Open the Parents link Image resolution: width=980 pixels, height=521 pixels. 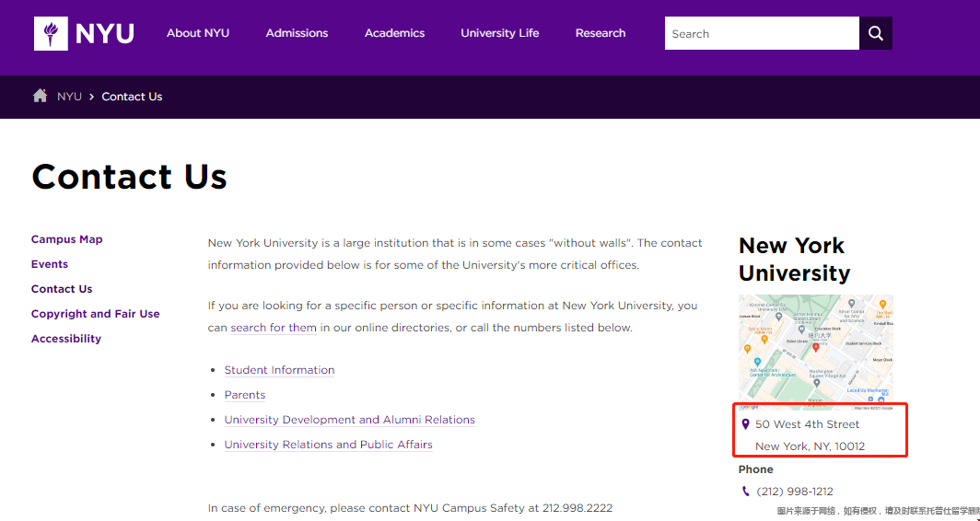[x=245, y=395]
